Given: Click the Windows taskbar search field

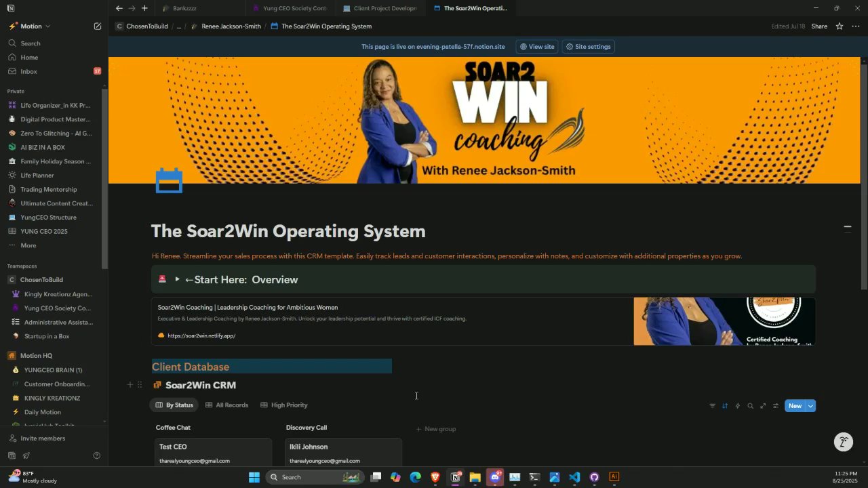Looking at the screenshot, I should click(x=315, y=477).
